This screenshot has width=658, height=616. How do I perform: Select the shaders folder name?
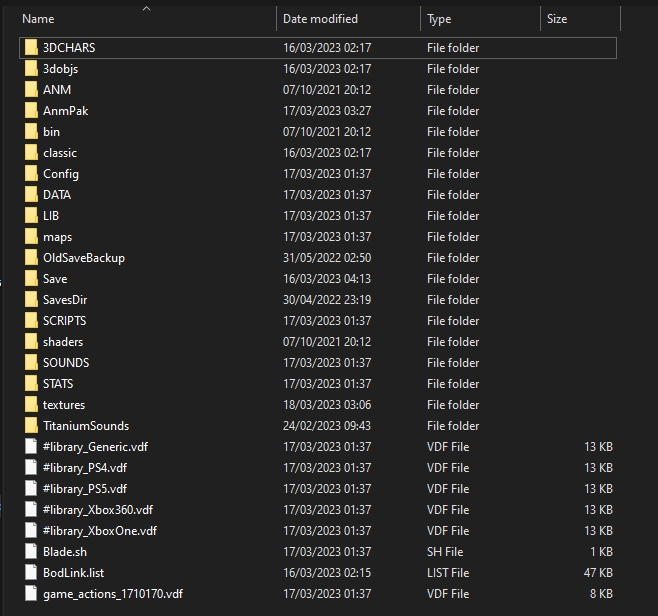pos(63,342)
